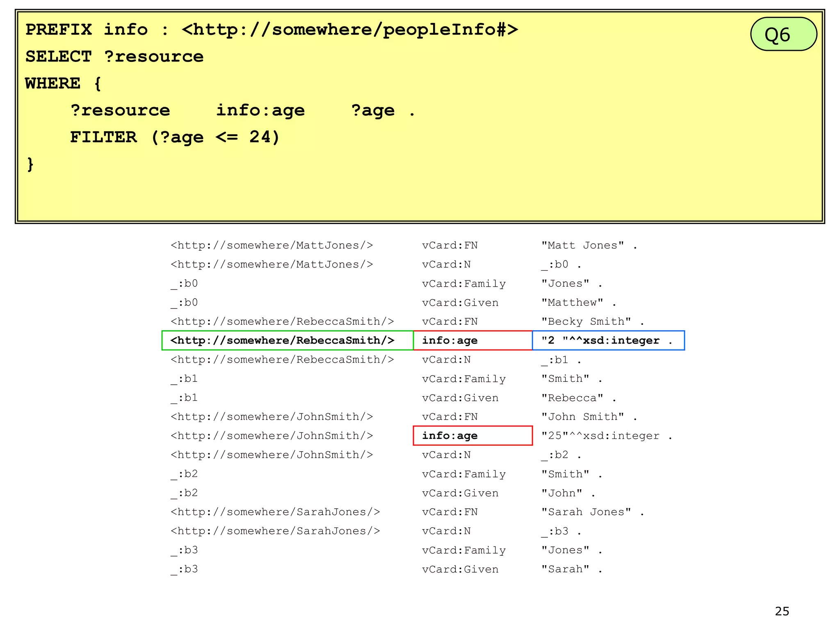Viewport: 840px width, 630px height.
Task: Click the slide page number 25
Action: [782, 612]
